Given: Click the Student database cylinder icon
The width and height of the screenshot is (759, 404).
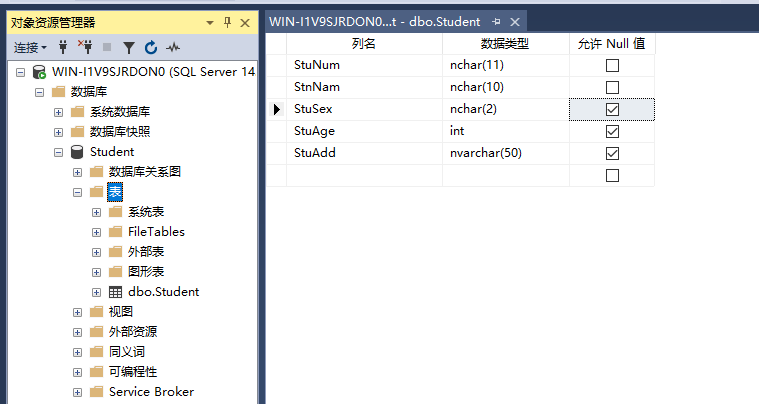Looking at the screenshot, I should click(x=77, y=152).
